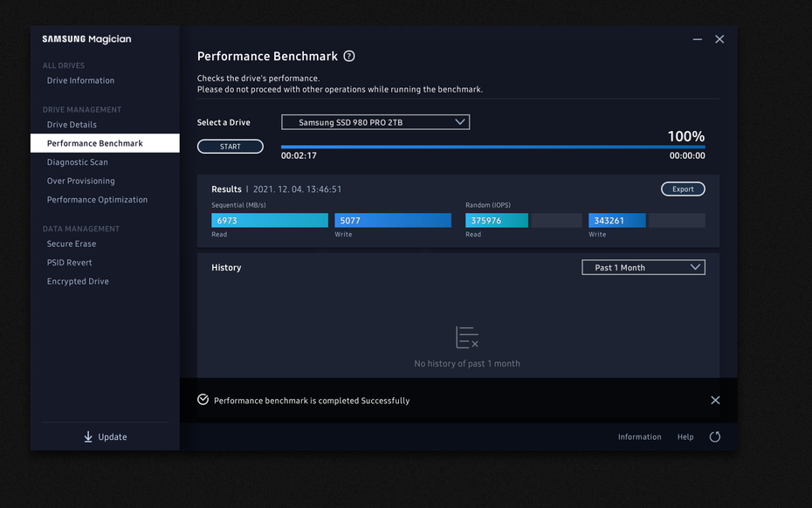Open Drive Information page
Screen dimensions: 812x508
[x=80, y=80]
